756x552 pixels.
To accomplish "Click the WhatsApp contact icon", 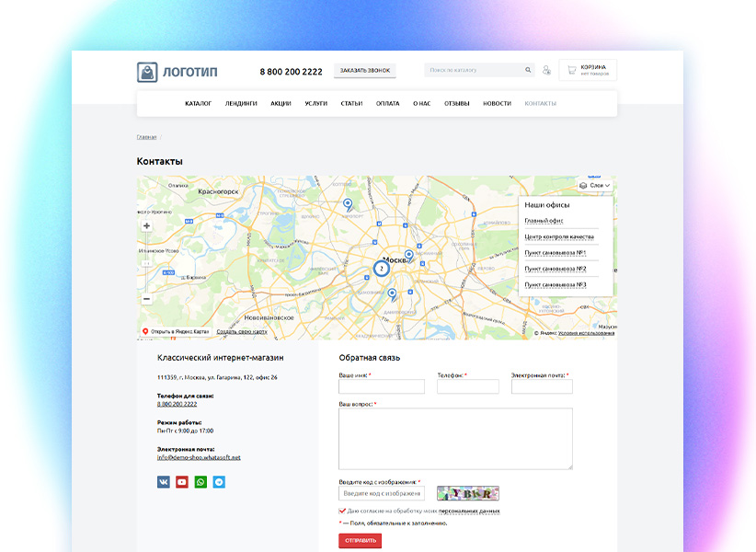I will [200, 481].
